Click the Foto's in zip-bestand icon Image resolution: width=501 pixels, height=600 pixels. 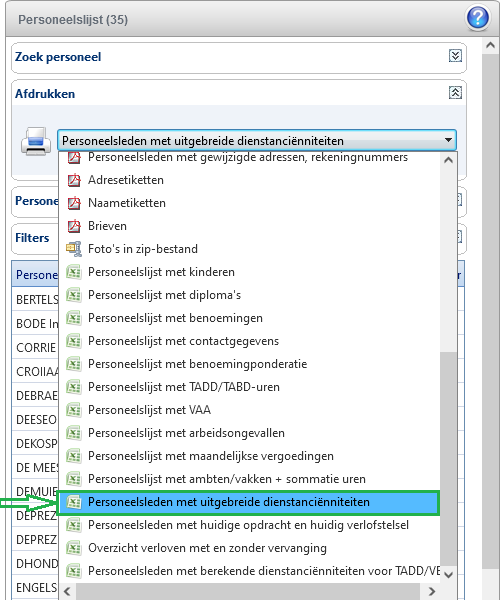73,249
